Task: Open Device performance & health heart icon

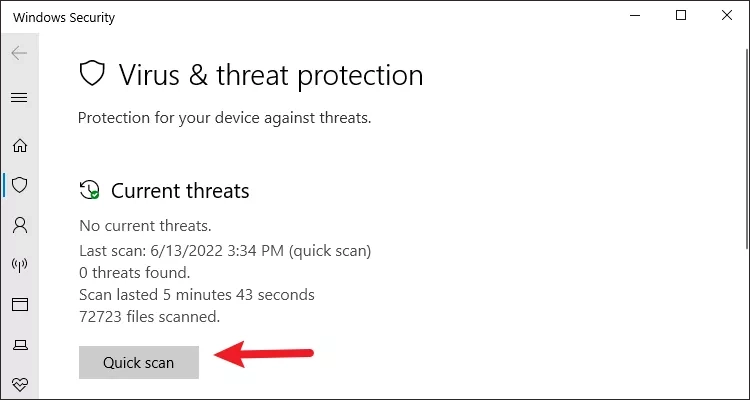Action: pos(20,384)
